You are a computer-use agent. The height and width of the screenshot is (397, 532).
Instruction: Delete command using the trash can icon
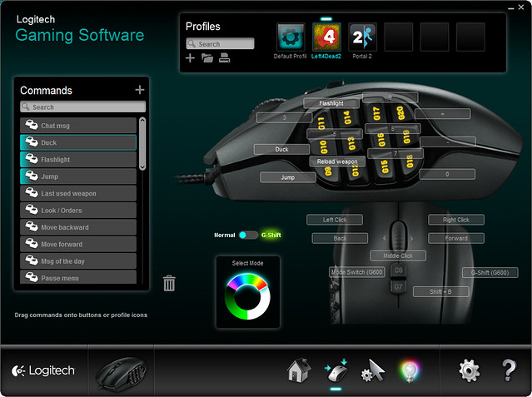(169, 284)
